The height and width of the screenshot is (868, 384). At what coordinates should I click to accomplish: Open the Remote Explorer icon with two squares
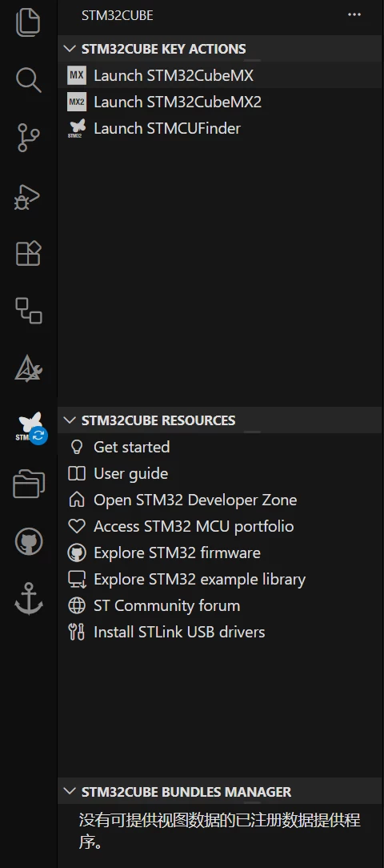click(x=28, y=311)
